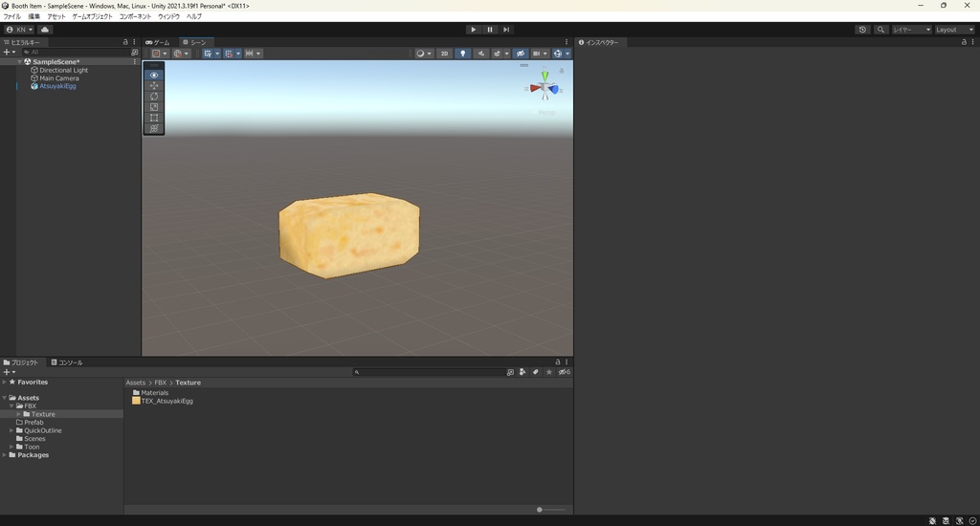This screenshot has height=526, width=980.
Task: Open the undo history icon
Action: click(862, 30)
